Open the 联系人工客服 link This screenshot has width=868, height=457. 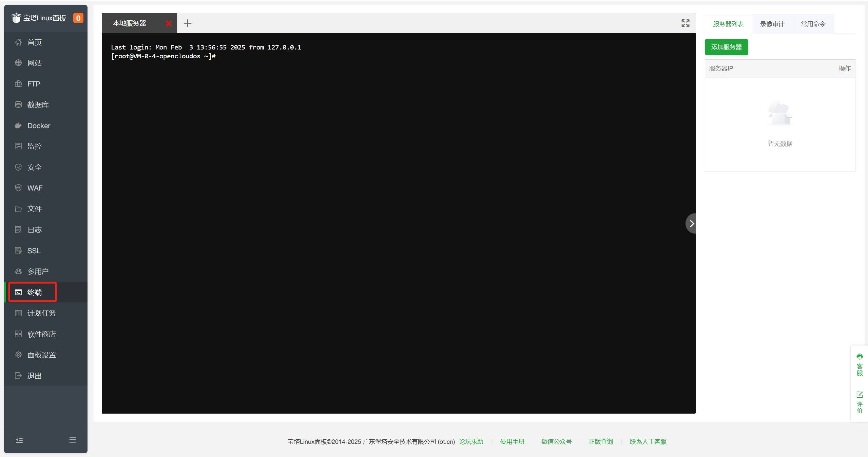click(x=648, y=441)
